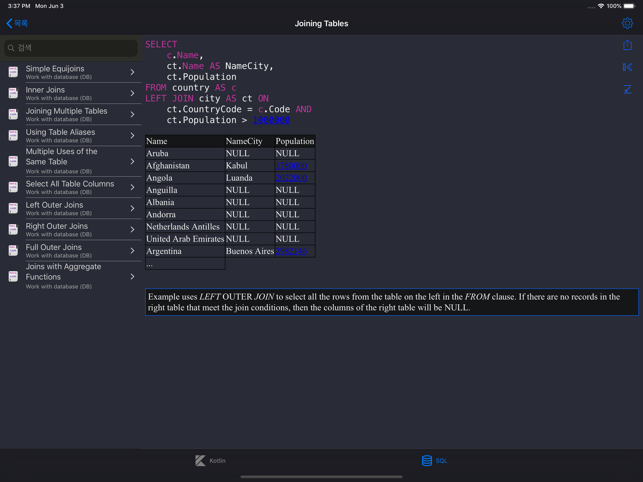Open the Inner Joins lesson

pyautogui.click(x=71, y=93)
